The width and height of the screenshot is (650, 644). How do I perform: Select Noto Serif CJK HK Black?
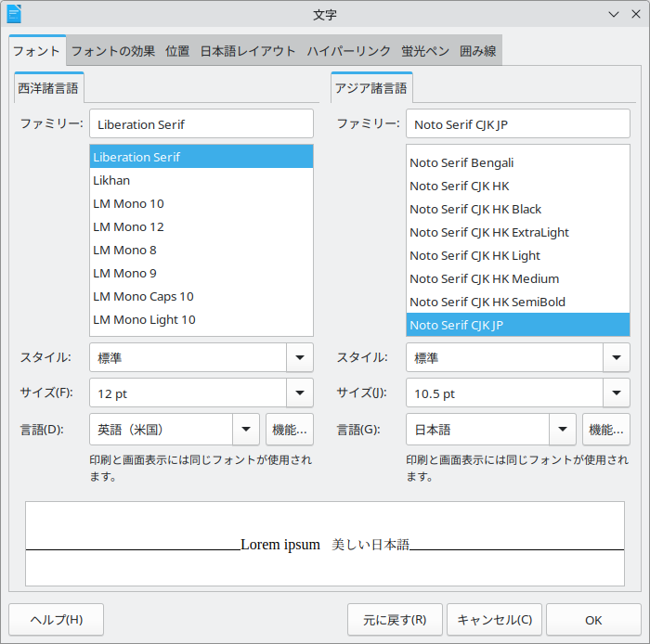518,209
